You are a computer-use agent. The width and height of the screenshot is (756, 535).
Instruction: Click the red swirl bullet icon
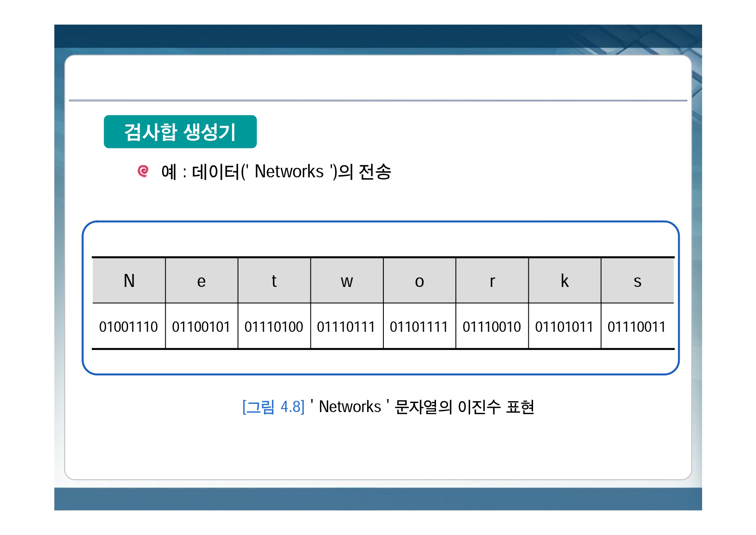coord(143,171)
